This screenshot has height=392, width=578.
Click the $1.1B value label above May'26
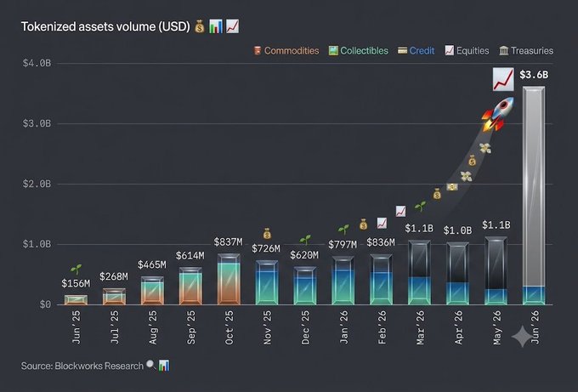pyautogui.click(x=496, y=224)
